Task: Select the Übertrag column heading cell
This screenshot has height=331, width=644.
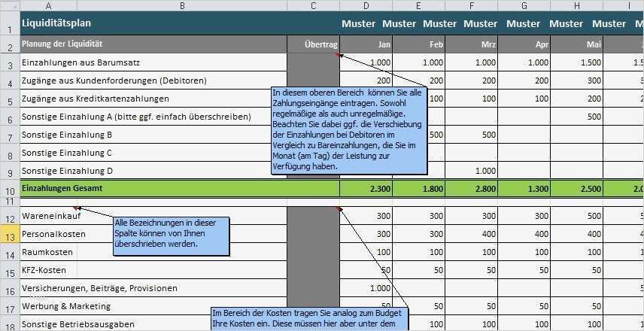Action: (x=314, y=44)
